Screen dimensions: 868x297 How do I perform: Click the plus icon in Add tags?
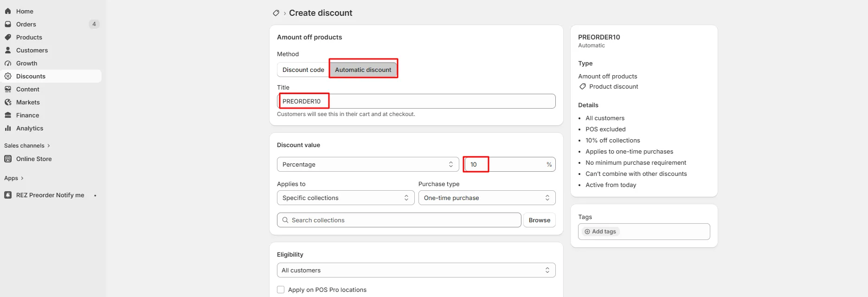pyautogui.click(x=587, y=232)
